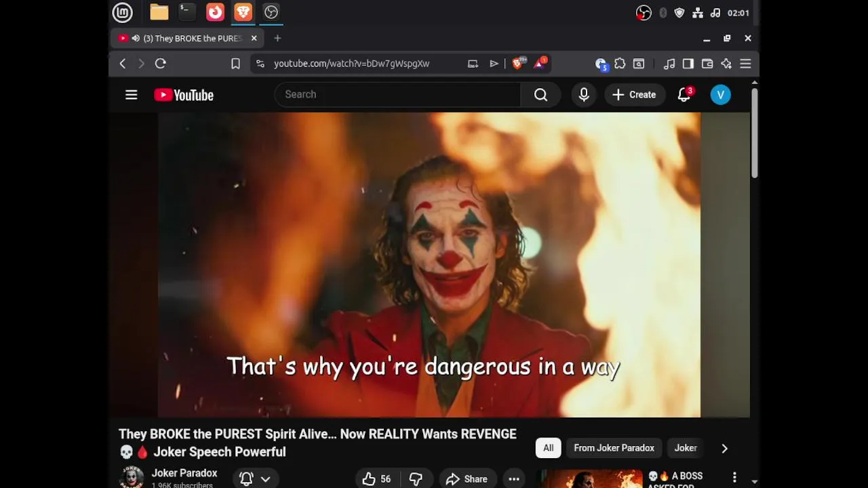Open the Create button

[x=634, y=95]
